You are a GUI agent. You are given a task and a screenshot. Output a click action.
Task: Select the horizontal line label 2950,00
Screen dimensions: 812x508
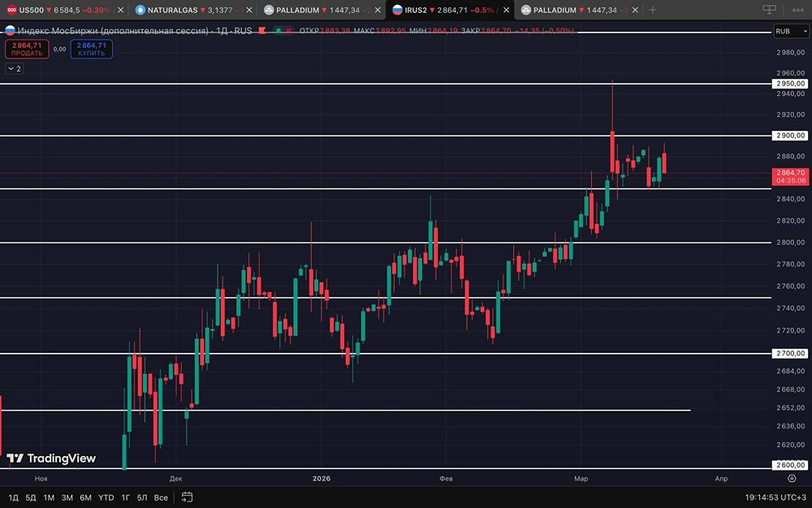(x=790, y=84)
